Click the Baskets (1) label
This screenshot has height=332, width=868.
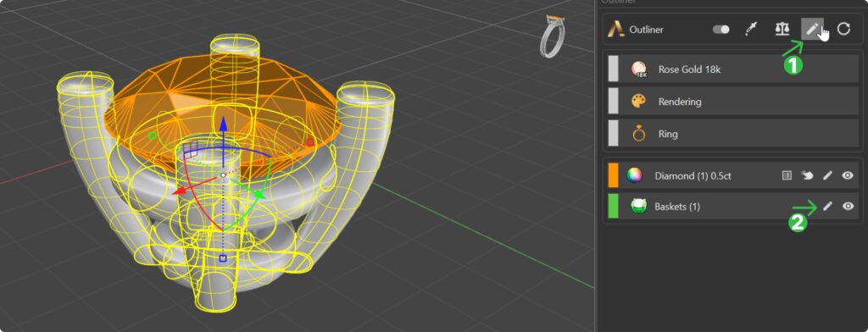677,207
